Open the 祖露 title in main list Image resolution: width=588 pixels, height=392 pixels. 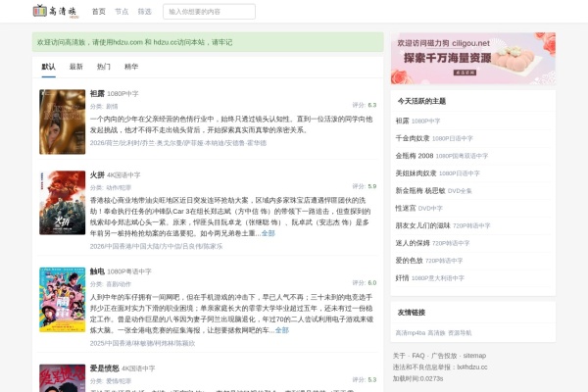(97, 93)
